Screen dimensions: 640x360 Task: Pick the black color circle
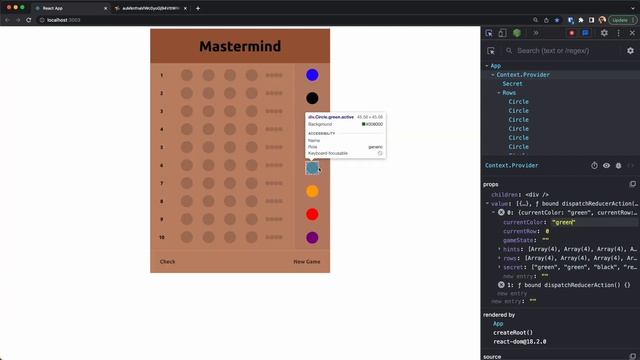point(312,98)
